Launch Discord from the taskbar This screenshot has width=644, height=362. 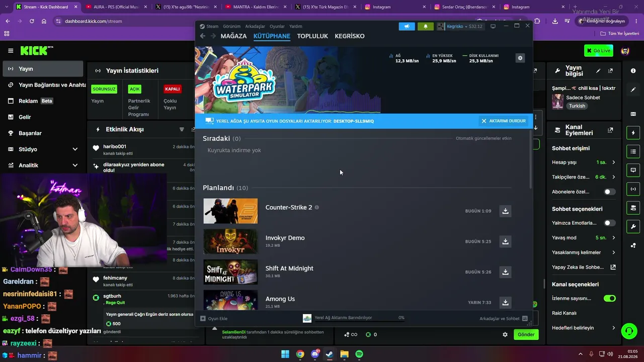click(x=315, y=354)
